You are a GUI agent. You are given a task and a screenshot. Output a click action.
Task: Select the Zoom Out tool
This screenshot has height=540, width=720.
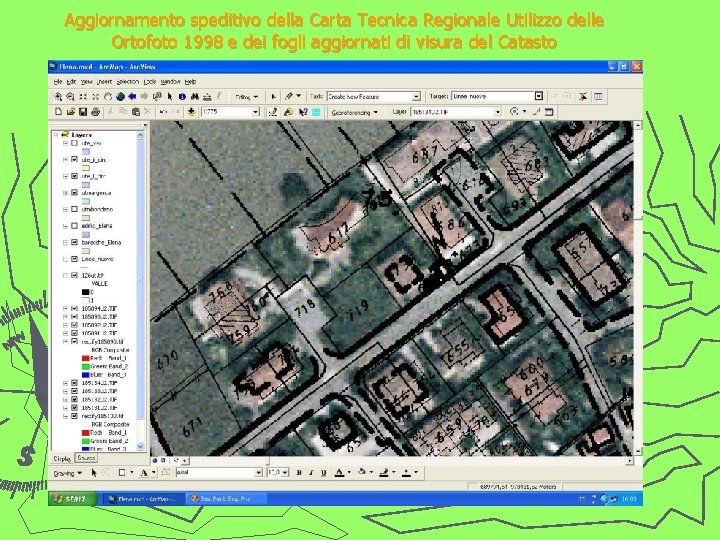(x=70, y=96)
